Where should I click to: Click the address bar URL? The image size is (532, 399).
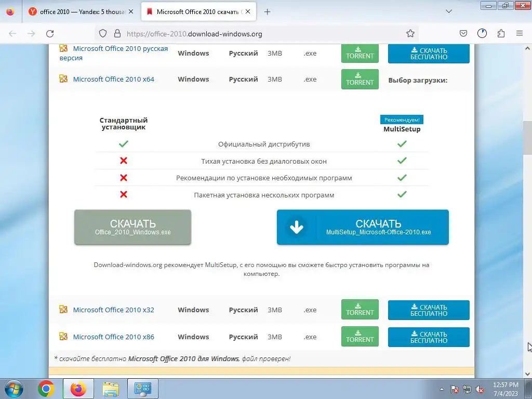[194, 34]
